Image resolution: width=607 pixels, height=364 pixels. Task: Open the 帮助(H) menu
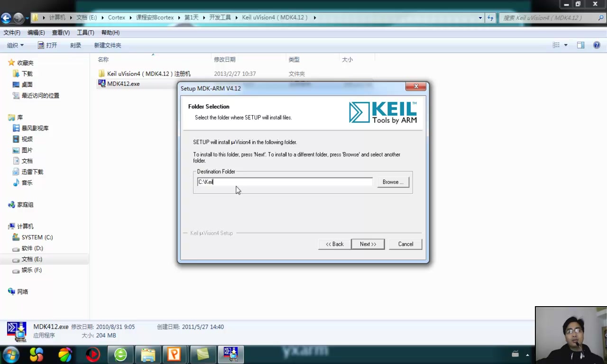(110, 33)
